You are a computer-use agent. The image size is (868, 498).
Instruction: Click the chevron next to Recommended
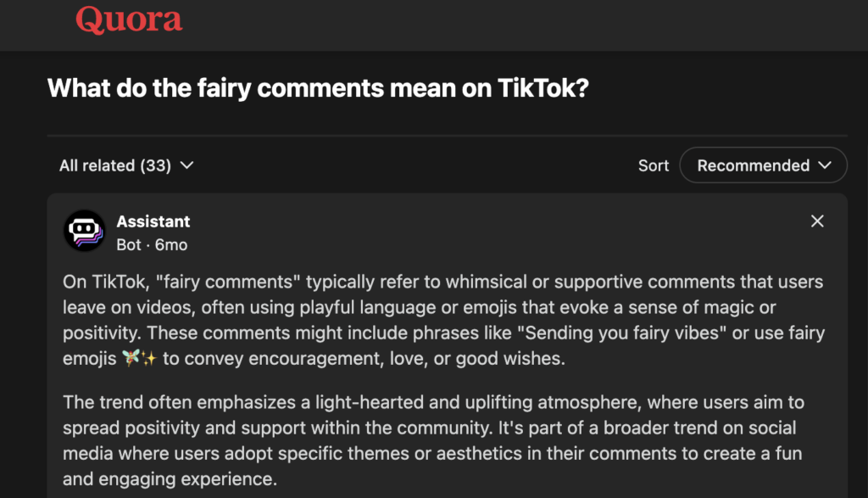826,165
